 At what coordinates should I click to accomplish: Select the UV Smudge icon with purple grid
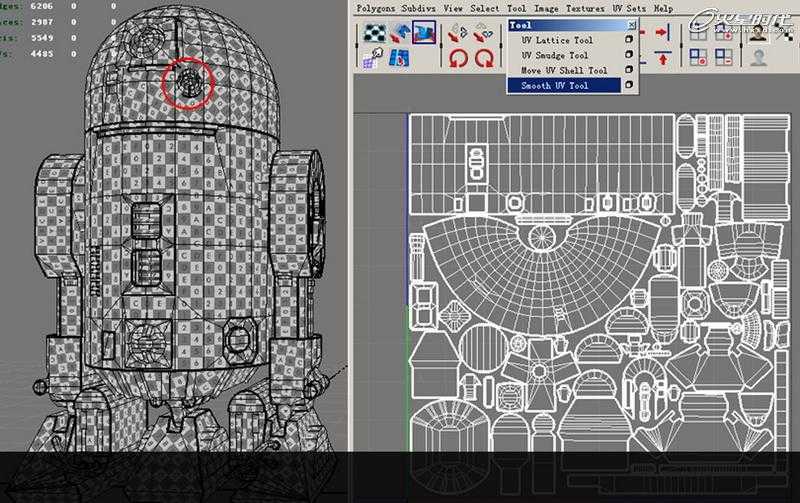374,58
